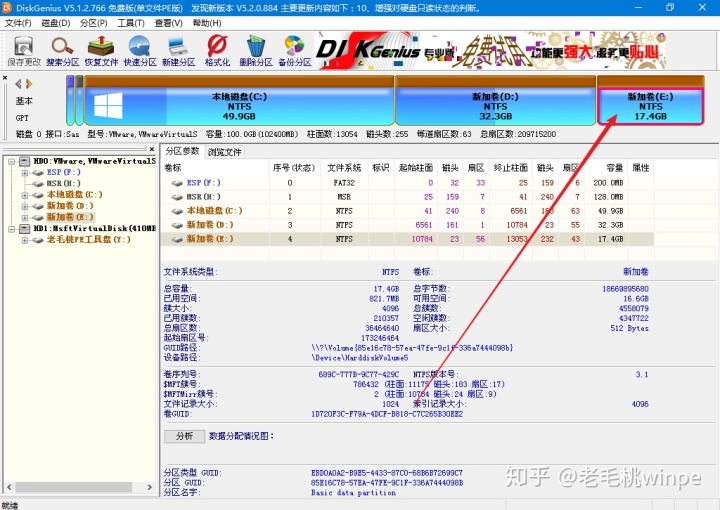Open the 搜索分区 partition search tool
The height and width of the screenshot is (510, 720).
click(62, 51)
